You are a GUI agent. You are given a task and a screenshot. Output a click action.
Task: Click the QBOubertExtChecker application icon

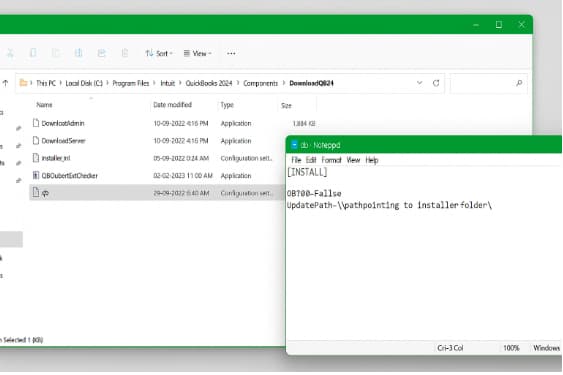click(36, 175)
